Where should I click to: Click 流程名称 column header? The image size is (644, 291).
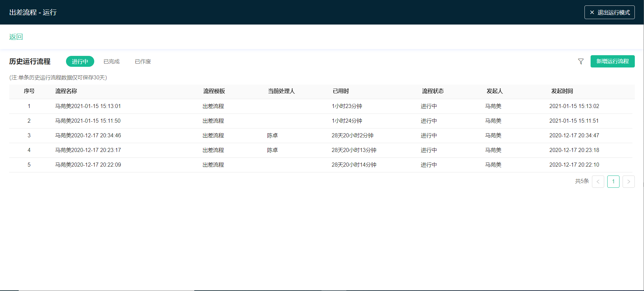point(66,91)
